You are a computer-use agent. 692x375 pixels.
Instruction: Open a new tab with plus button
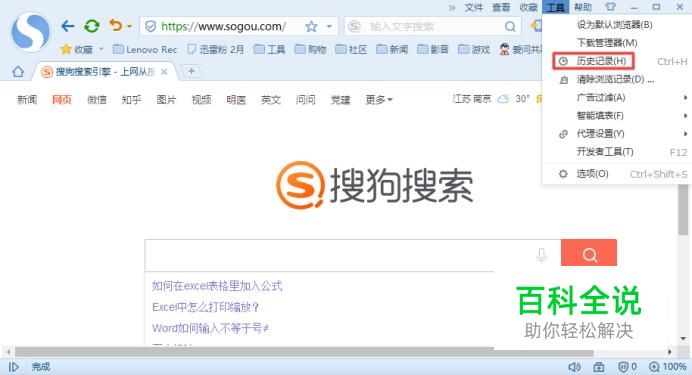pyautogui.click(x=192, y=71)
